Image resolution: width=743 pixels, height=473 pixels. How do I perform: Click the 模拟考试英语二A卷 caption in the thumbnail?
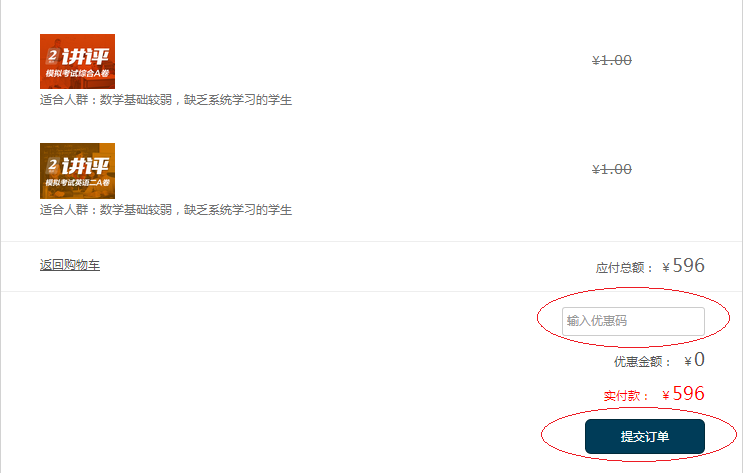click(77, 182)
